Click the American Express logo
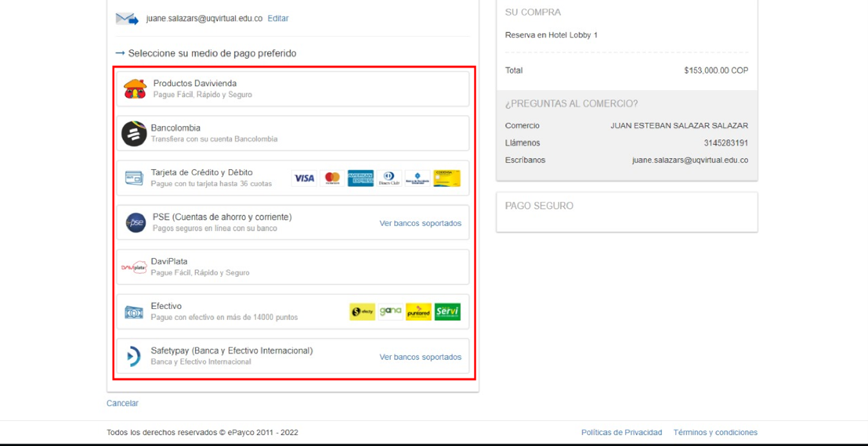The image size is (868, 446). pyautogui.click(x=361, y=178)
